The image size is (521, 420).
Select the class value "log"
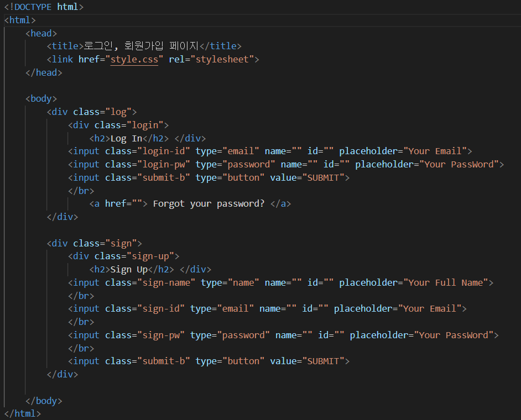tap(118, 112)
